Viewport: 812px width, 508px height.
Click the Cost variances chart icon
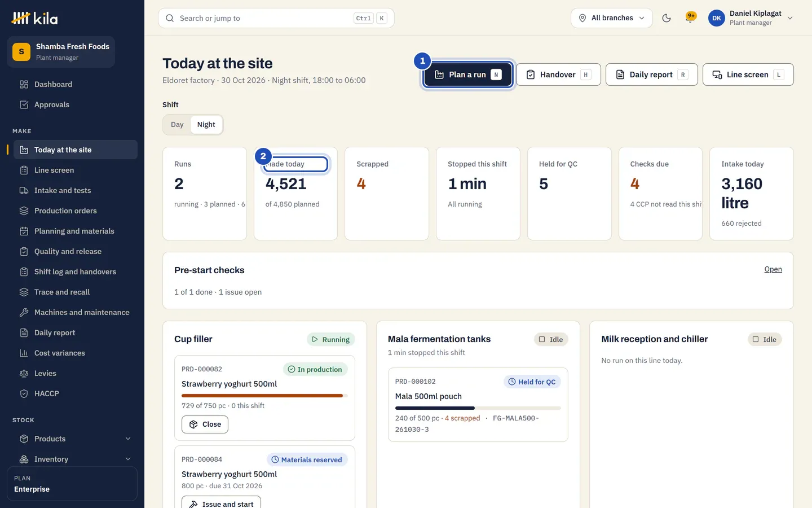(x=24, y=353)
